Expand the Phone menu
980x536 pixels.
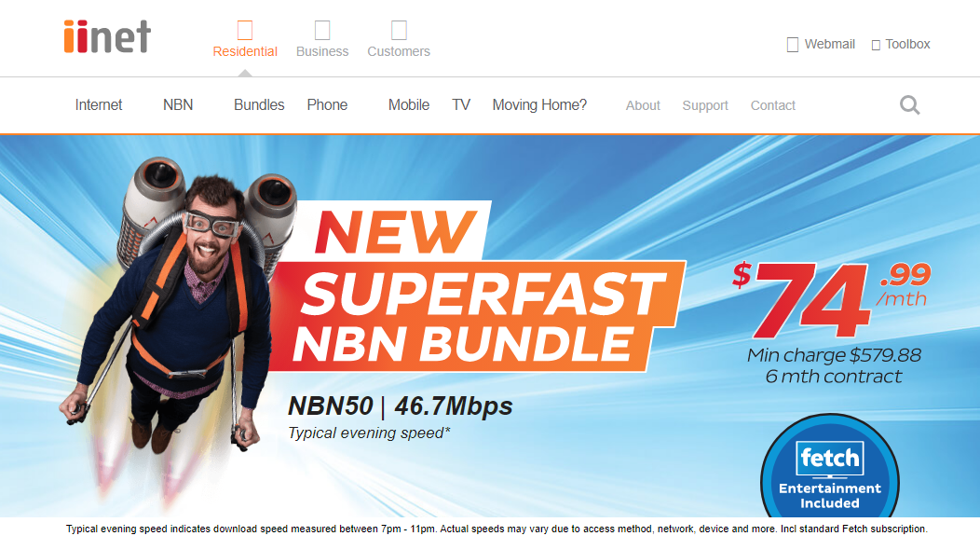click(x=328, y=105)
